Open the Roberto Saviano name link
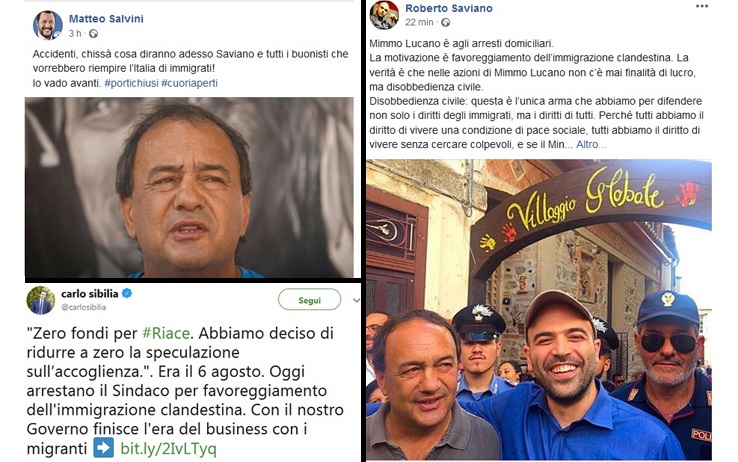738x462 pixels. (x=449, y=8)
